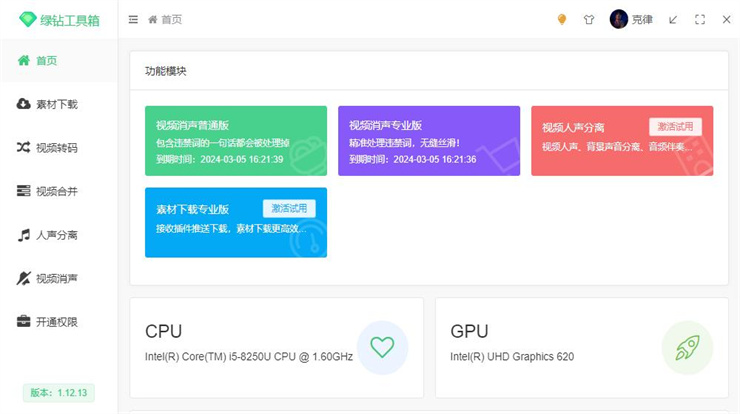Open the theme skin shirt icon
Viewport: 740px width, 414px height.
click(589, 19)
